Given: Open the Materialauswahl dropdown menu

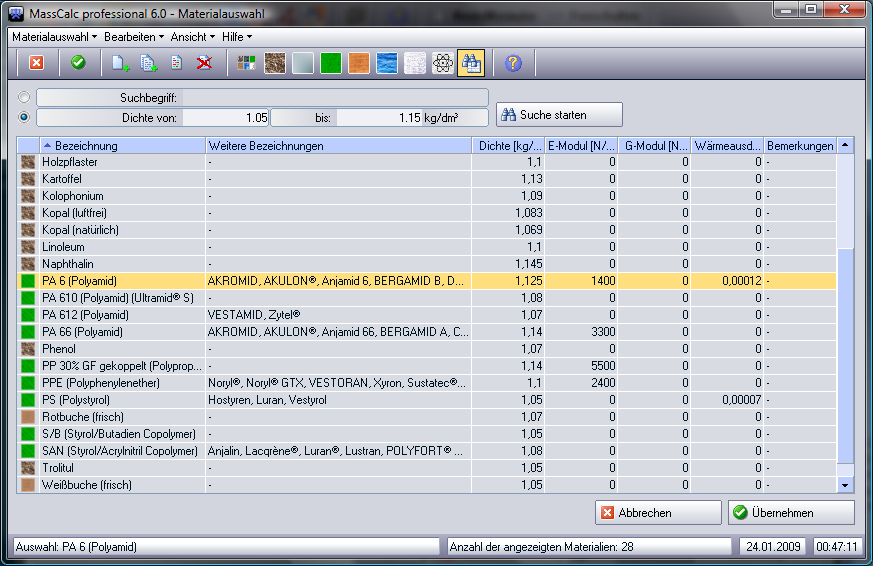Looking at the screenshot, I should tap(54, 36).
